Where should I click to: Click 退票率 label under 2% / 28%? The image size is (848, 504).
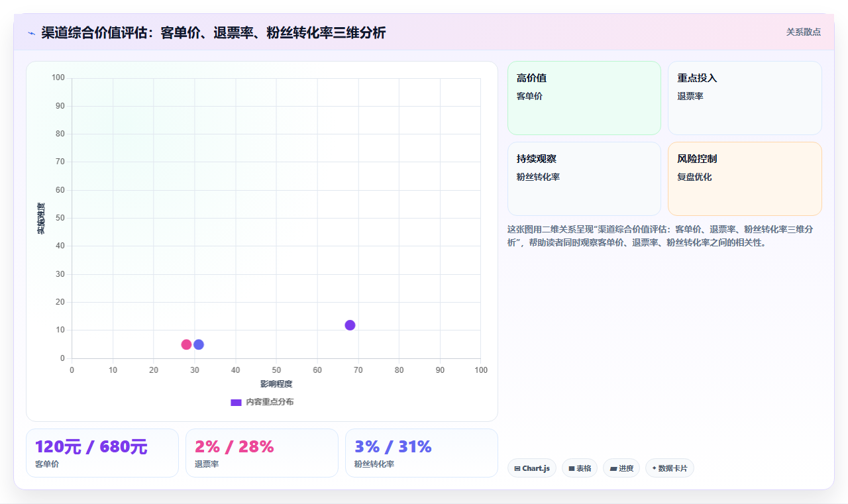207,464
